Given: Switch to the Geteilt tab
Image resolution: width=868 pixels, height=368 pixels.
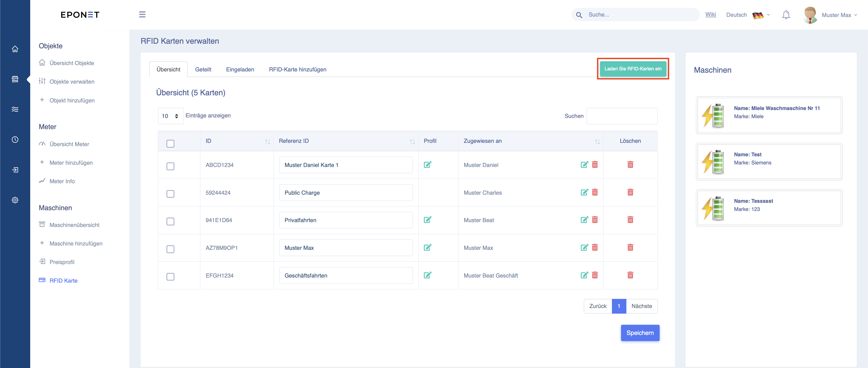Looking at the screenshot, I should tap(203, 69).
